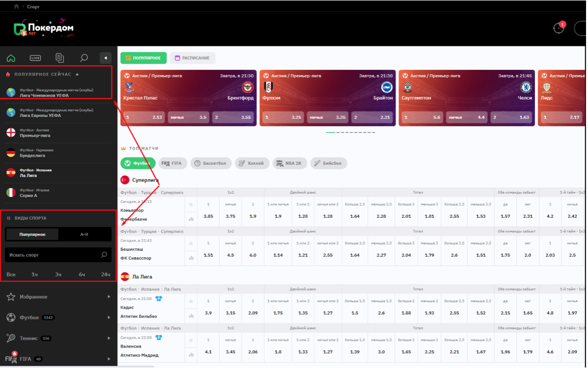Screen dimensions: 588x368
Task: Select the 3ч time filter
Action: tap(58, 275)
